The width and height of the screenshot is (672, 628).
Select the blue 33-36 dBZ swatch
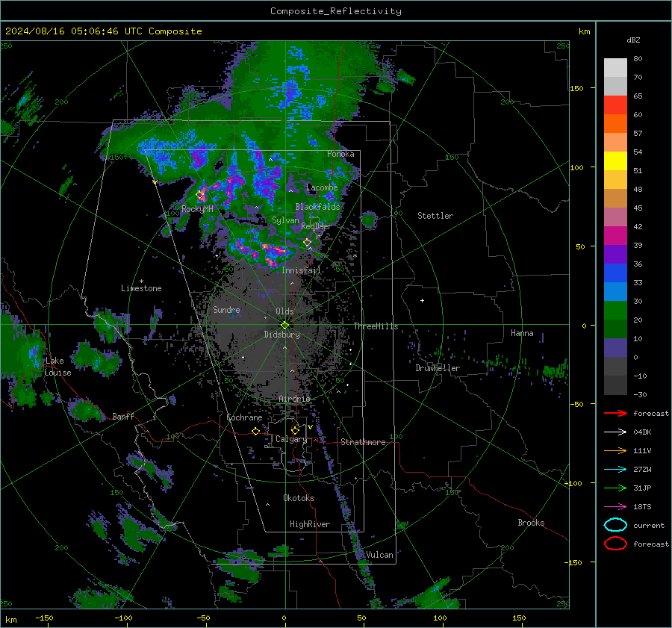[615, 273]
